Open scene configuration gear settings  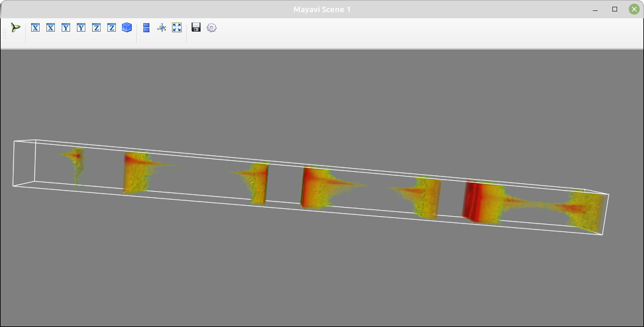tap(212, 27)
